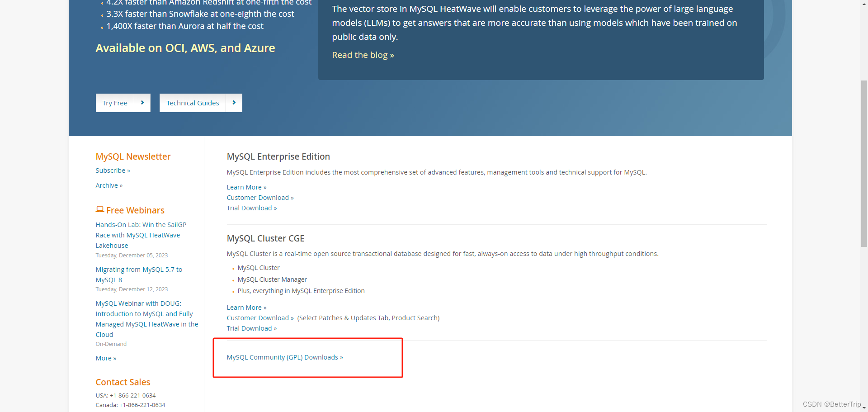Open the newsletter Archive link
Viewport: 868px width, 412px height.
(x=109, y=185)
